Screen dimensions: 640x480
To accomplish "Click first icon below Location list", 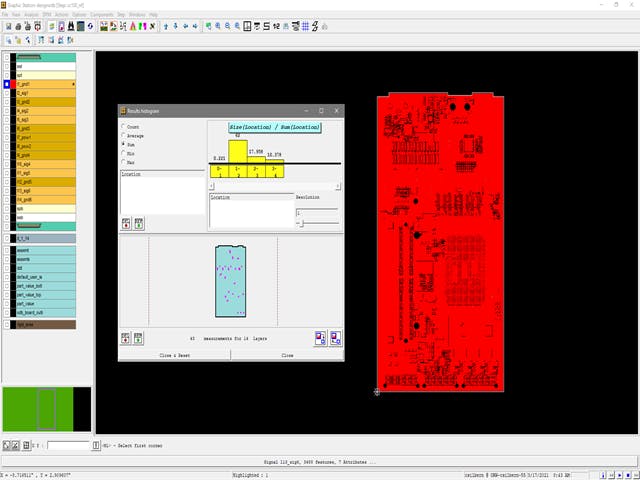I will [126, 224].
